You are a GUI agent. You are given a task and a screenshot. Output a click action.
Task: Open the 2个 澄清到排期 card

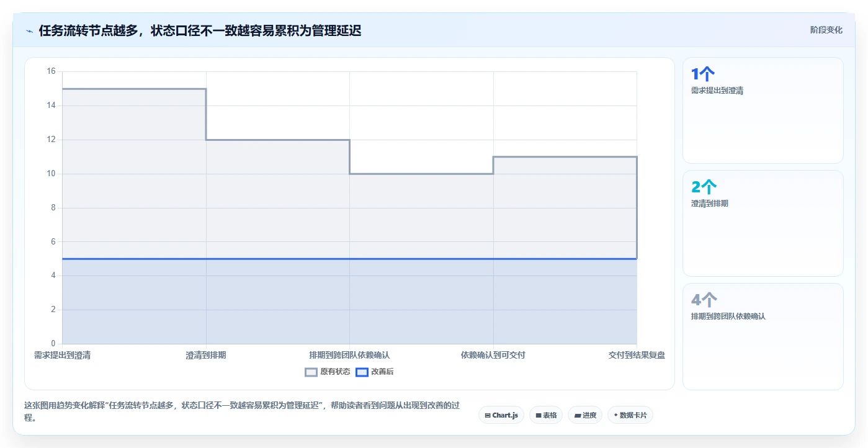pyautogui.click(x=763, y=223)
